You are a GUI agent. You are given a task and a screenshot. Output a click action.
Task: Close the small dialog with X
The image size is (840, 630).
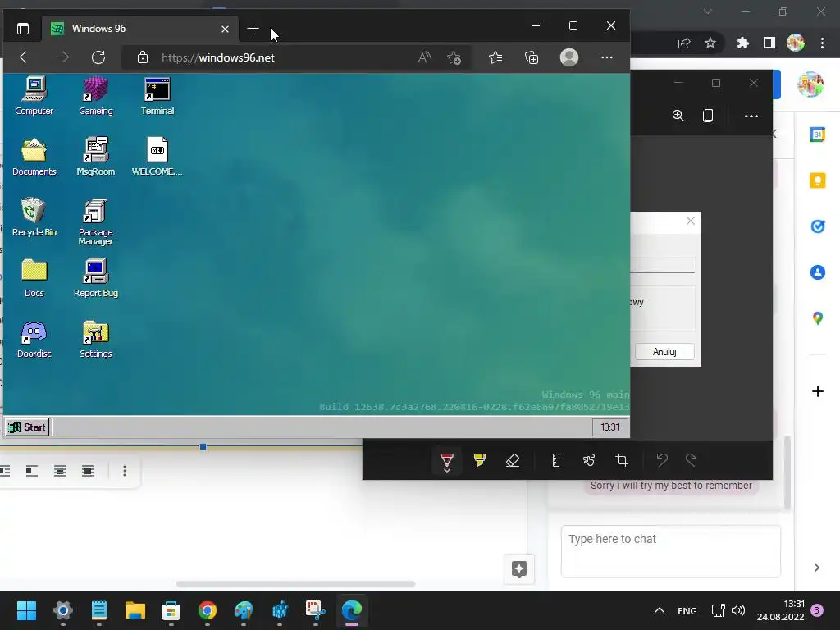pos(691,221)
